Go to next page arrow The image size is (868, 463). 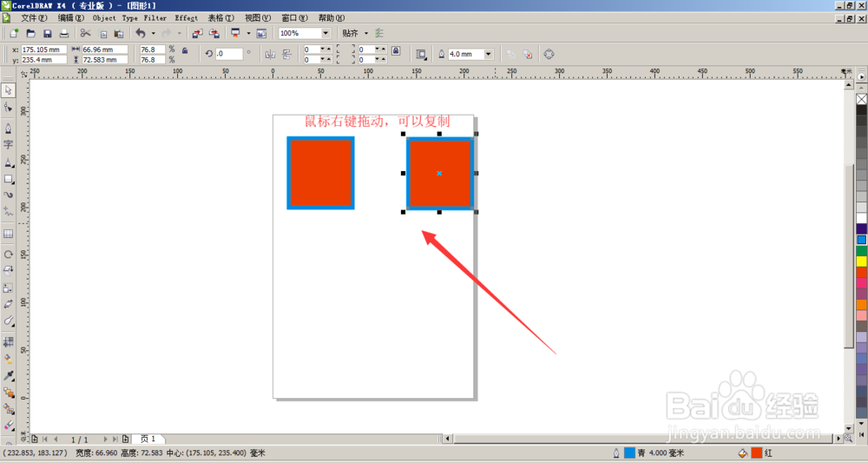click(x=105, y=440)
